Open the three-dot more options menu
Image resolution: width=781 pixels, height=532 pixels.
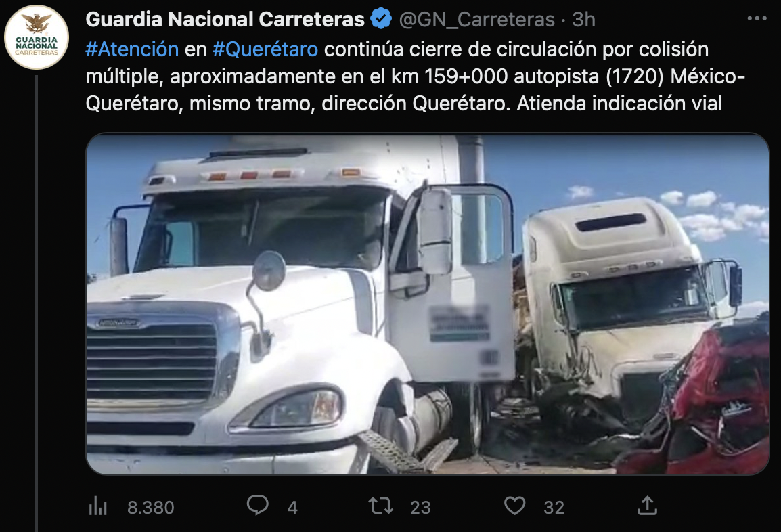pos(757,18)
